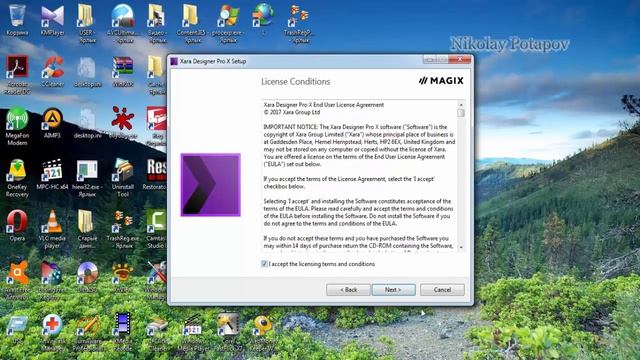Open the Старые данные folder on desktop
Screen dimensions: 640x360
coord(87,229)
